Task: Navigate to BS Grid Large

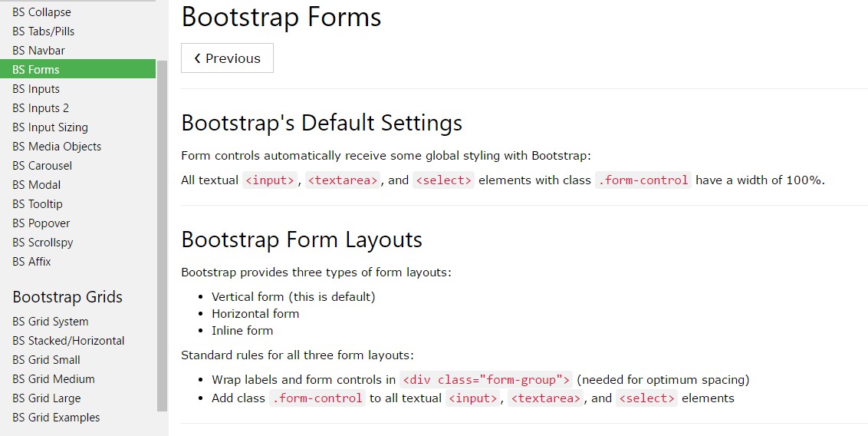Action: coord(47,398)
